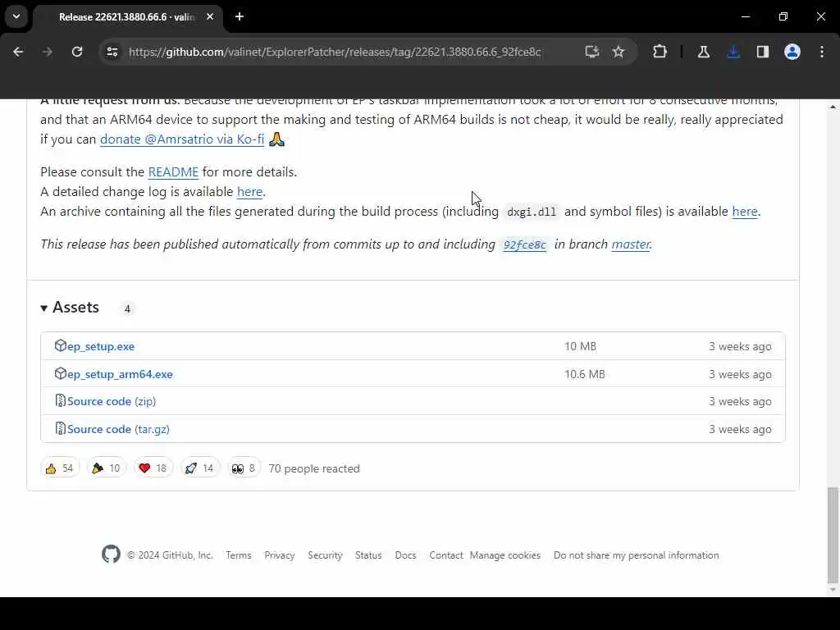Click the scrollbar up arrow
Image resolution: width=840 pixels, height=630 pixels.
[833, 106]
